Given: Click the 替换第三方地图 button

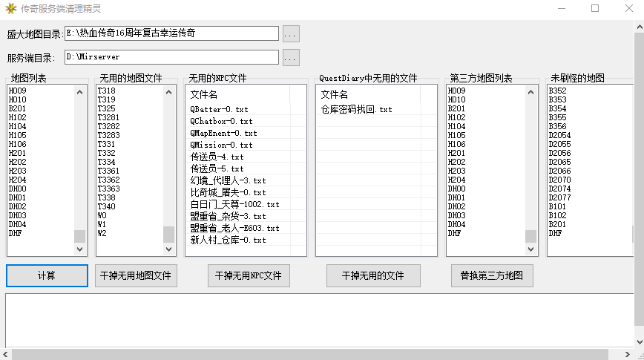Looking at the screenshot, I should pyautogui.click(x=492, y=275).
